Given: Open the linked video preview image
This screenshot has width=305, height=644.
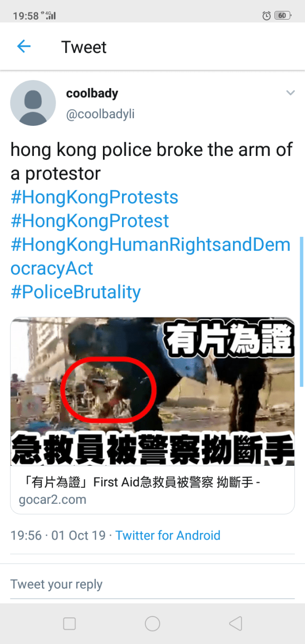Looking at the screenshot, I should pos(152,391).
